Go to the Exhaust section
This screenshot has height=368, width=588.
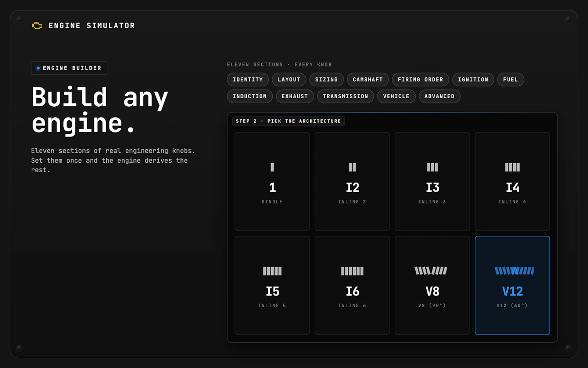295,96
